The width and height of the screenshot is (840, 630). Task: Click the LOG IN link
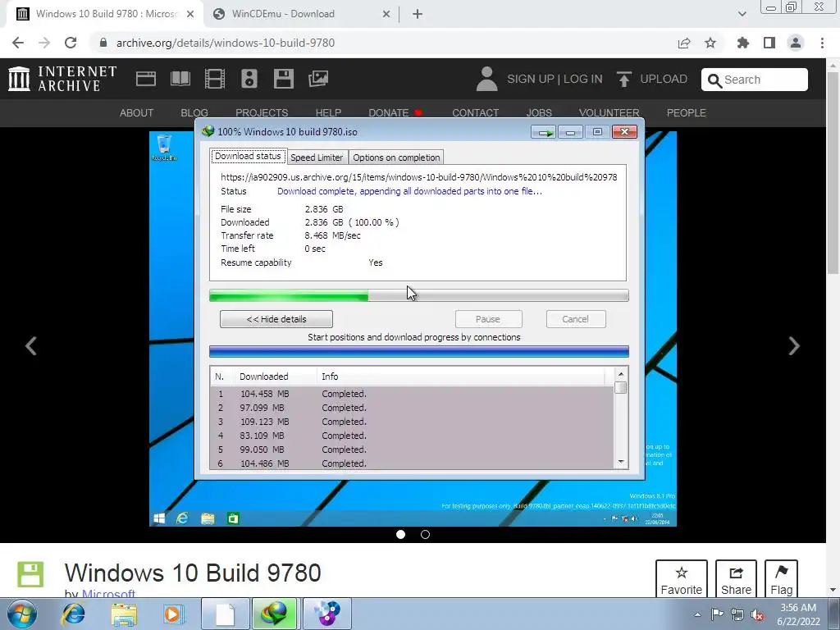click(583, 80)
